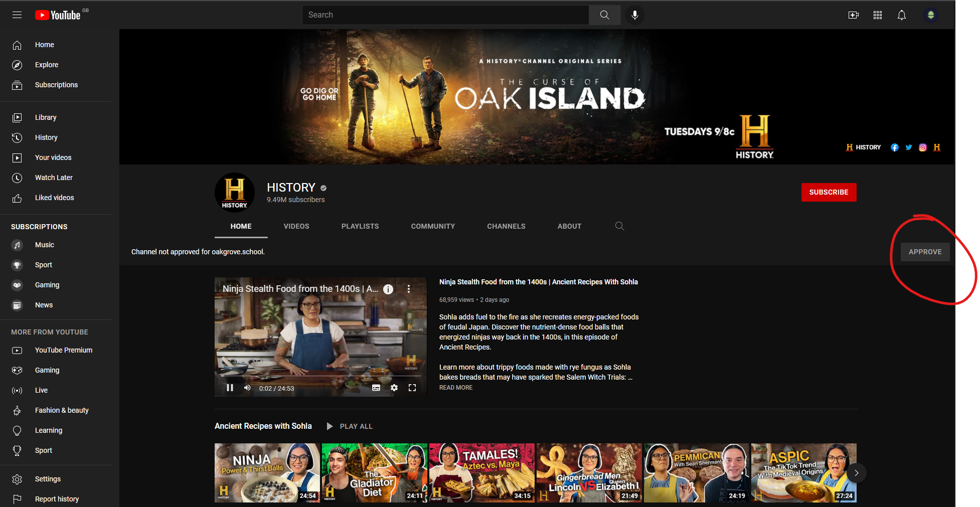The width and height of the screenshot is (980, 507).
Task: Go to Home in sidebar
Action: [x=56, y=45]
